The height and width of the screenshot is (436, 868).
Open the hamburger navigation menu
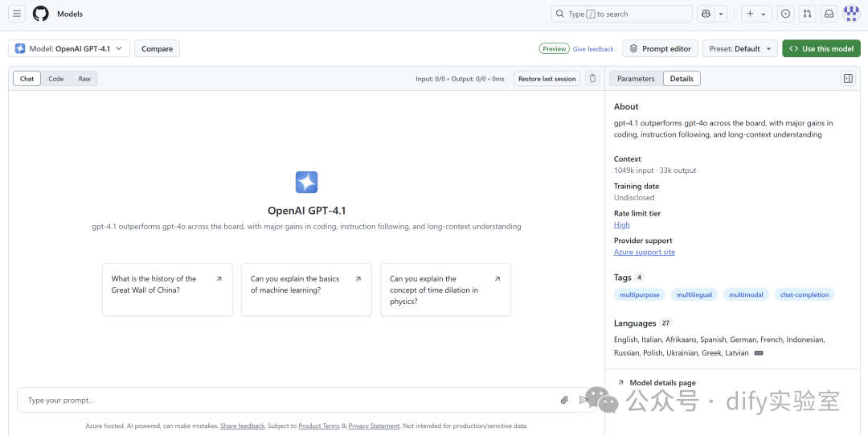point(17,14)
